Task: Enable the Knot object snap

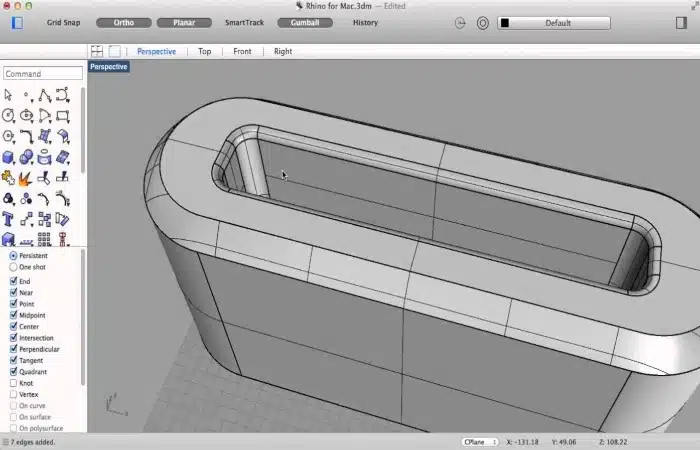Action: [13, 383]
